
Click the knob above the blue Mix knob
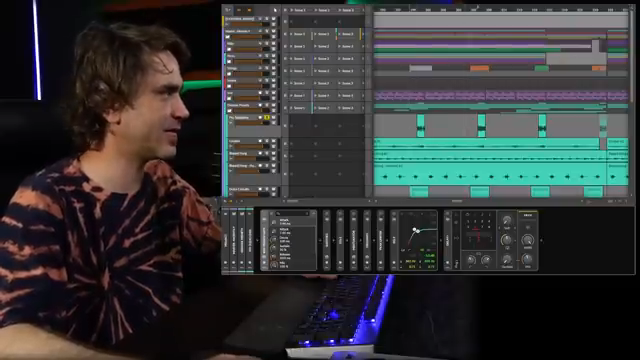pyautogui.click(x=528, y=240)
